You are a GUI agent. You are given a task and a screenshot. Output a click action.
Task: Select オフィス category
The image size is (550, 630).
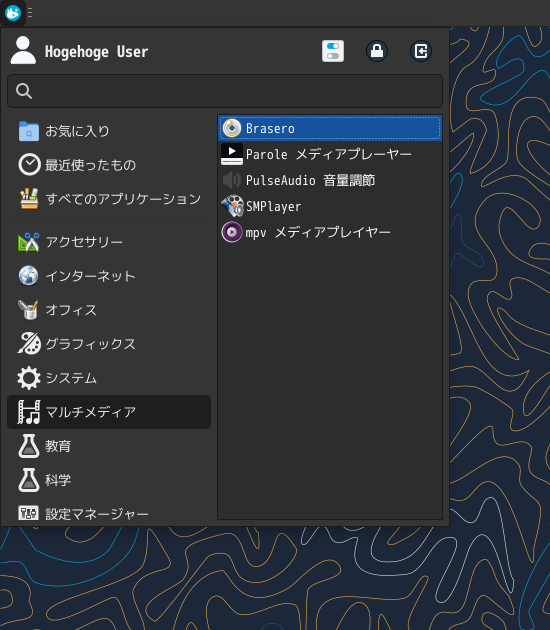pos(109,310)
